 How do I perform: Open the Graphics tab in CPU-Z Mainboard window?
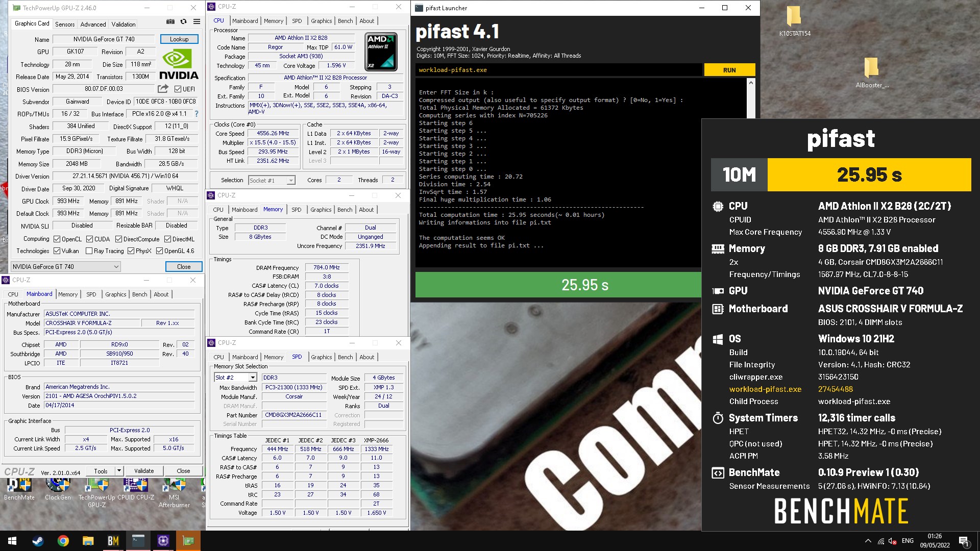116,294
